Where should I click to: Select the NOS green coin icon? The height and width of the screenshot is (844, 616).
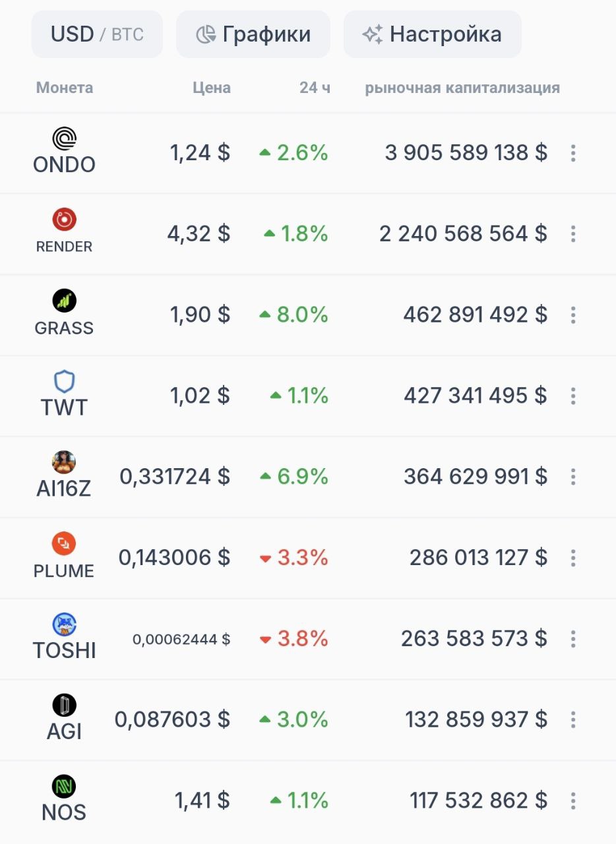click(65, 786)
